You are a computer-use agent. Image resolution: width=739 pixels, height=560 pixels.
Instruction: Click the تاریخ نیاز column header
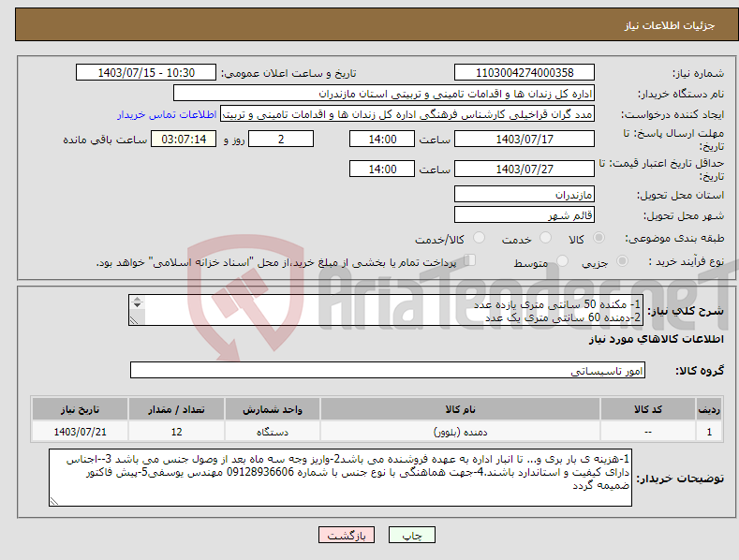[81, 409]
